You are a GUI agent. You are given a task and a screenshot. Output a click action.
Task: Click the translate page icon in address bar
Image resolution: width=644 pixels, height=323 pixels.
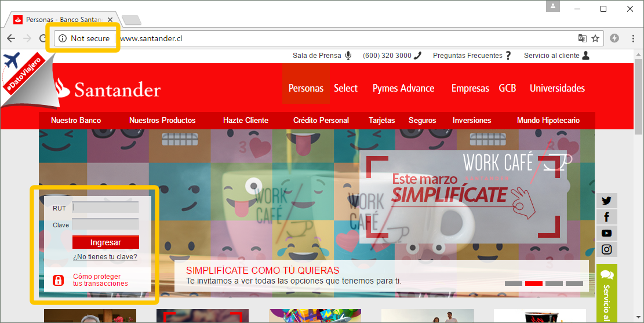pyautogui.click(x=582, y=38)
